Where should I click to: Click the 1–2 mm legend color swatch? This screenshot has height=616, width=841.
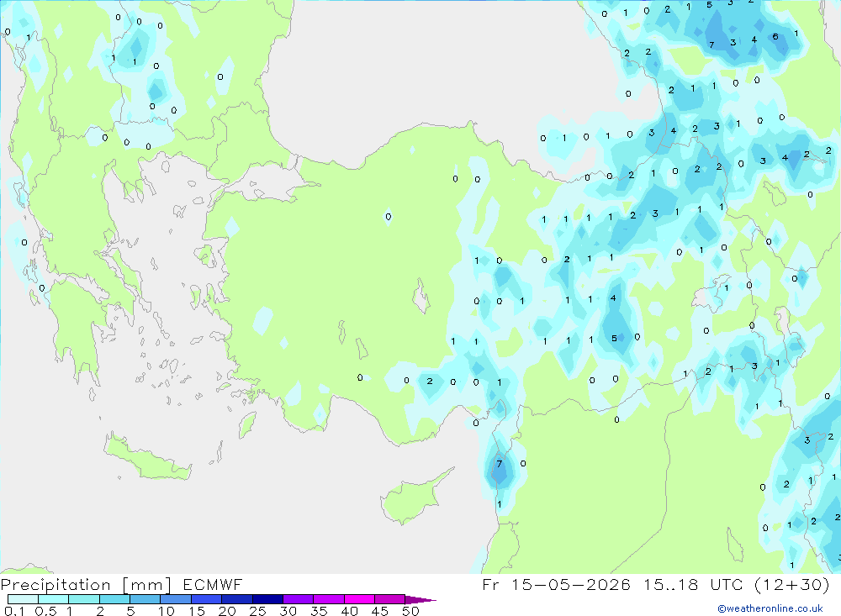tap(83, 599)
